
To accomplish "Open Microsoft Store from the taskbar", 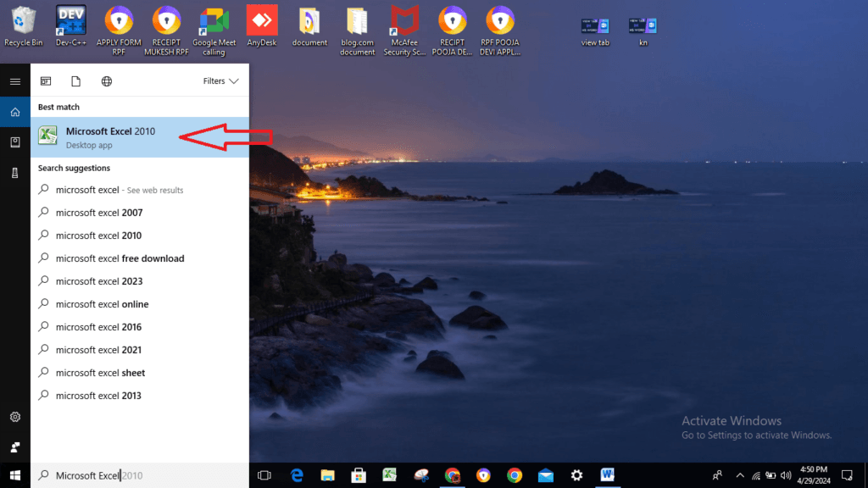I will 358,475.
